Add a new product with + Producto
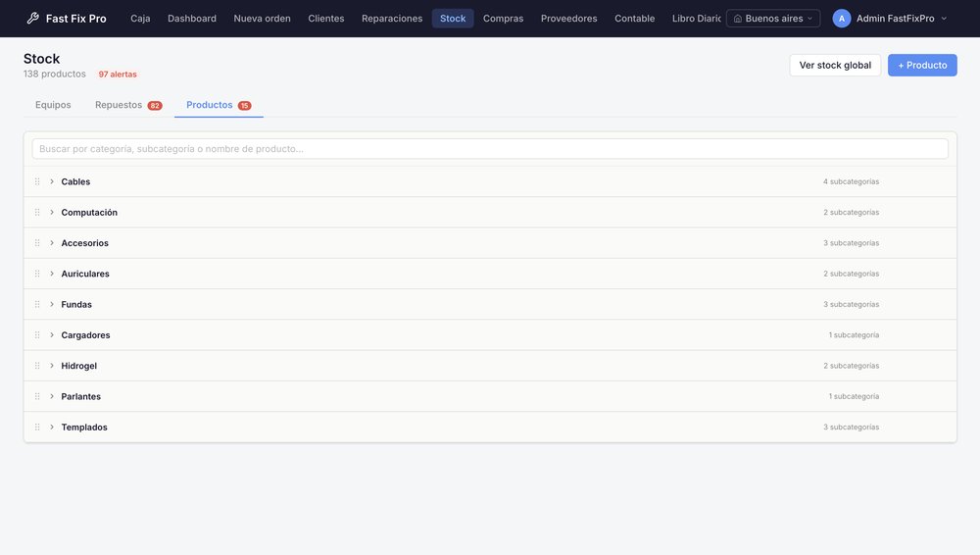This screenshot has height=555, width=980. coord(922,65)
